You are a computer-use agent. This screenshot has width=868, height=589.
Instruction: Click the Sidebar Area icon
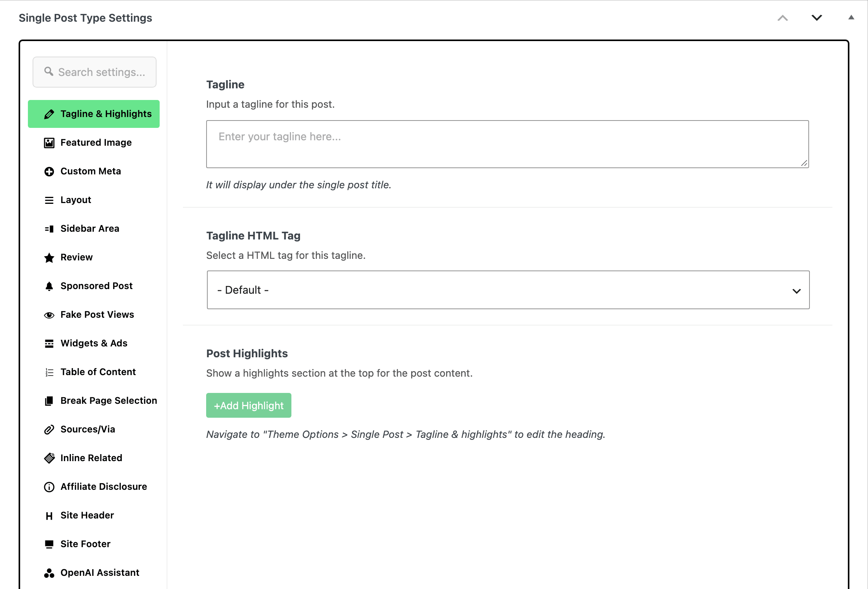pos(49,229)
